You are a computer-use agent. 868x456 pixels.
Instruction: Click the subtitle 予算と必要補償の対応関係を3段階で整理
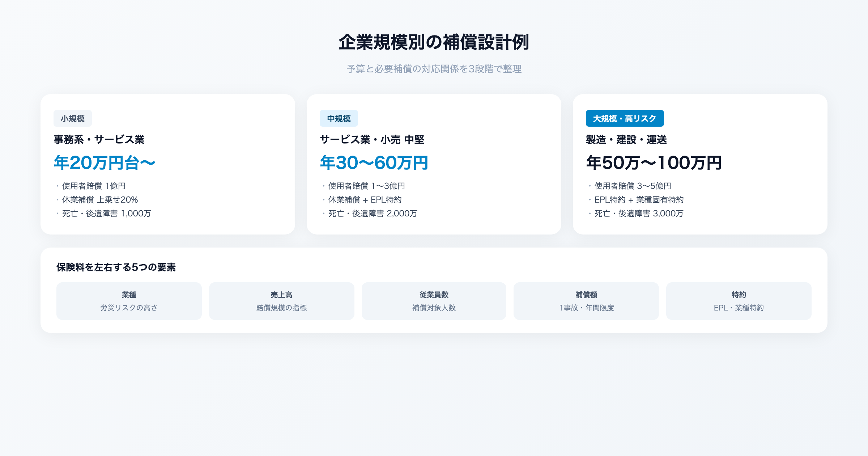click(x=434, y=69)
